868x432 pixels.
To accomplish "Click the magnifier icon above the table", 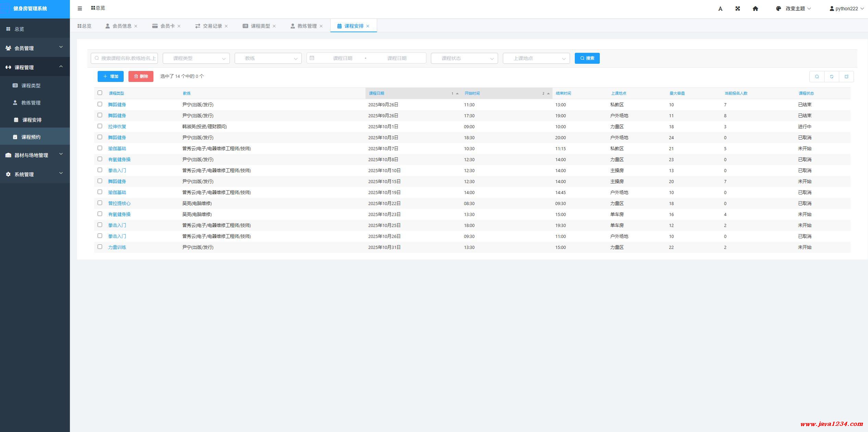I will (817, 76).
